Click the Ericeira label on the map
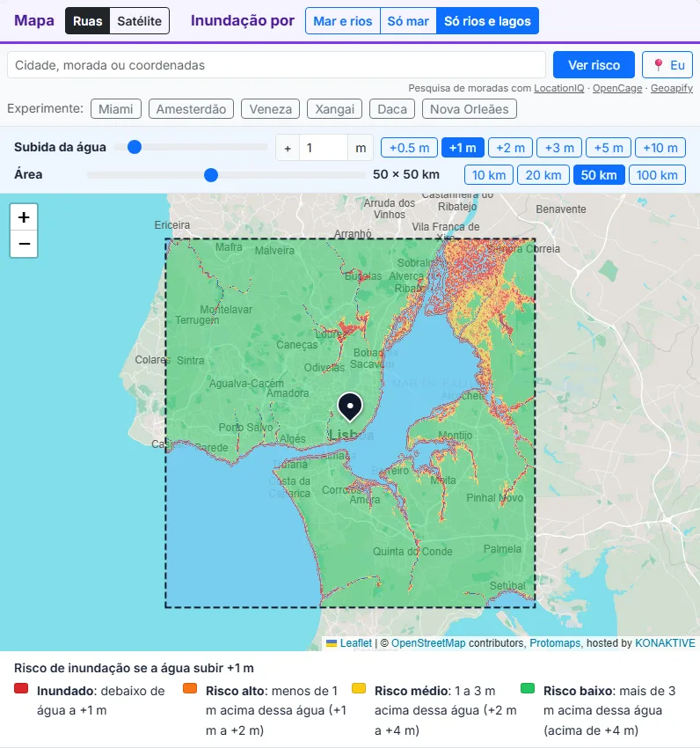This screenshot has height=748, width=700. [x=171, y=224]
